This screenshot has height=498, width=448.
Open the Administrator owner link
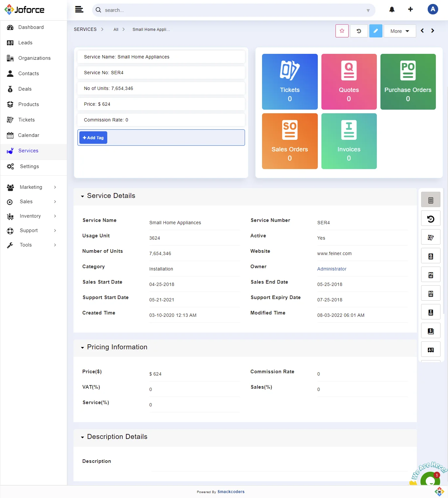tap(332, 269)
